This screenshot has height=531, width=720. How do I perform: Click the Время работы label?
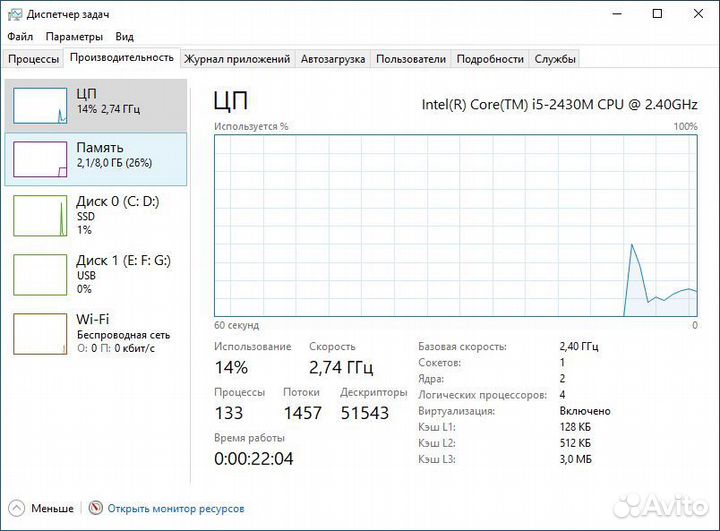click(x=249, y=438)
